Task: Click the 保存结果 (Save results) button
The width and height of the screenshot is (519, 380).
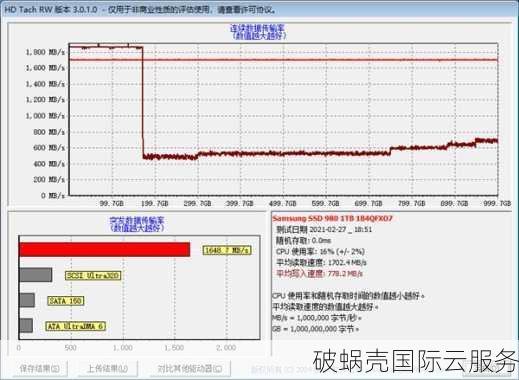Action: (x=40, y=368)
